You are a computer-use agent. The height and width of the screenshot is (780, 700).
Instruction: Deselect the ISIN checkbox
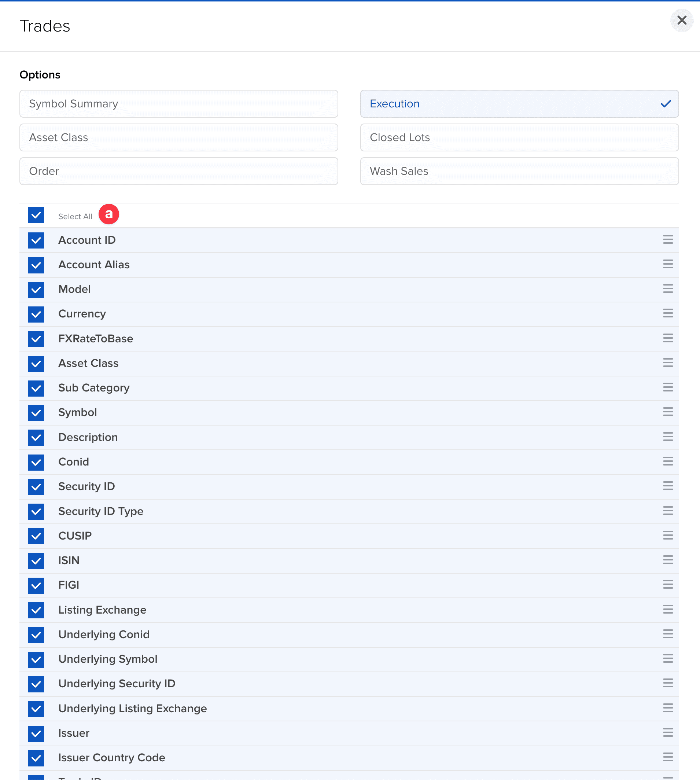(x=36, y=561)
